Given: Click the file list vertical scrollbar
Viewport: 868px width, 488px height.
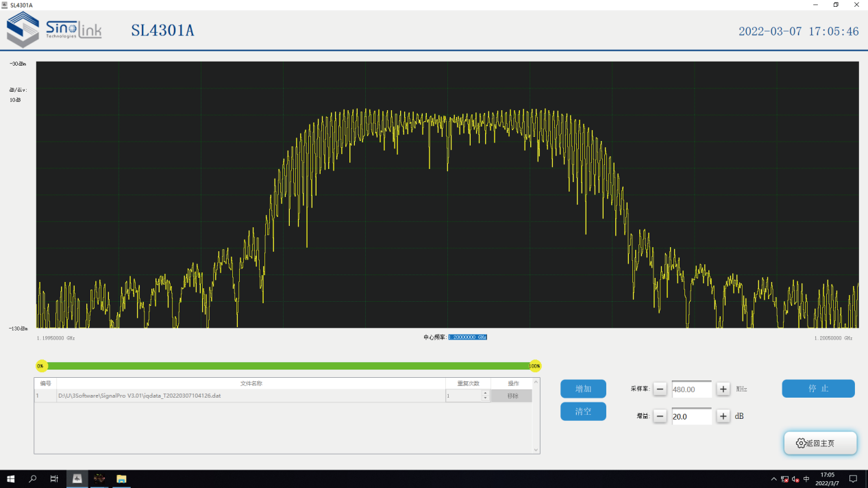Looking at the screenshot, I should point(536,415).
